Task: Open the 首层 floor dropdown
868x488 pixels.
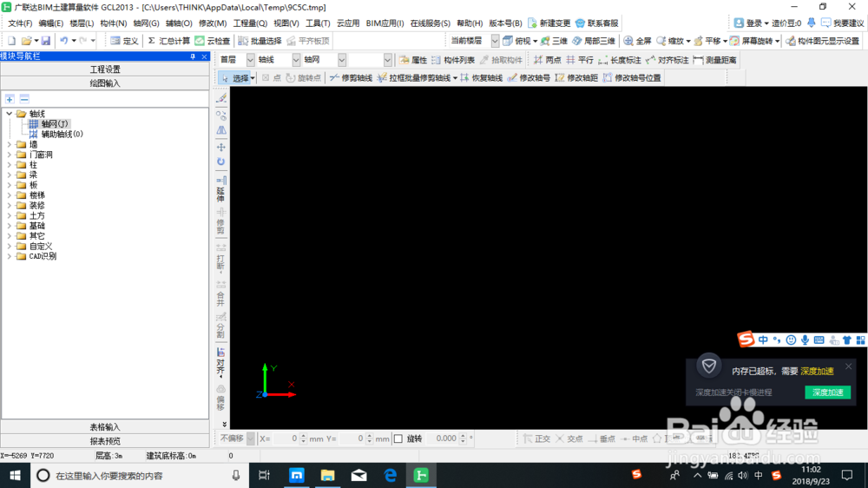Action: (250, 60)
